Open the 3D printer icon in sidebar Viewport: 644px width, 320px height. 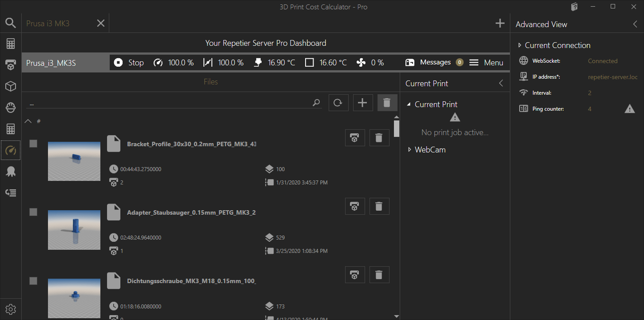[x=11, y=65]
